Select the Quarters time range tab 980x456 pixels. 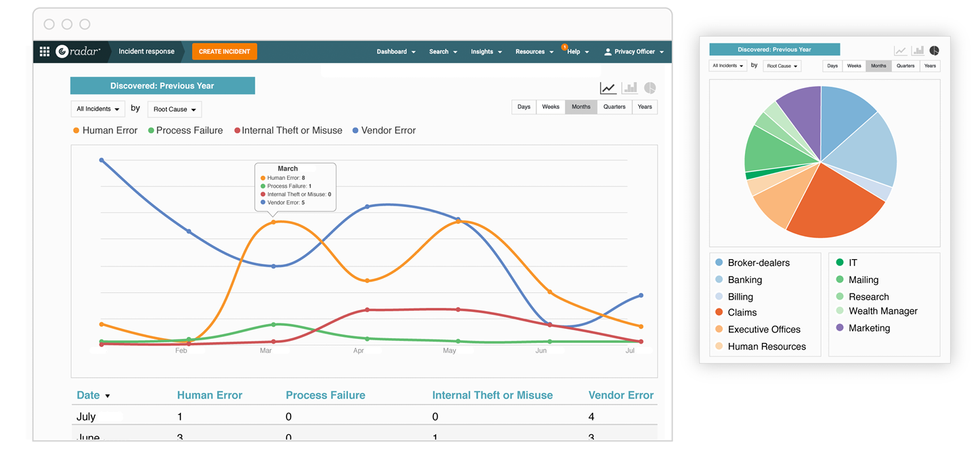coord(614,107)
